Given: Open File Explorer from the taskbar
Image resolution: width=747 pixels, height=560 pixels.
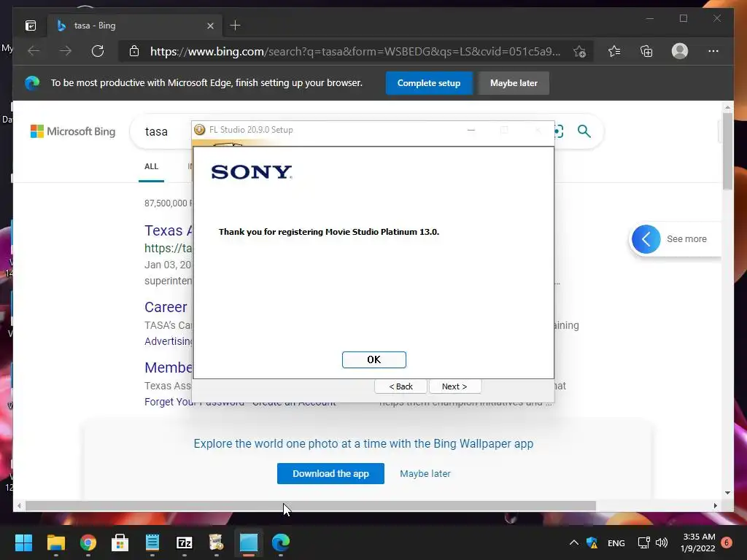Looking at the screenshot, I should (x=55, y=542).
